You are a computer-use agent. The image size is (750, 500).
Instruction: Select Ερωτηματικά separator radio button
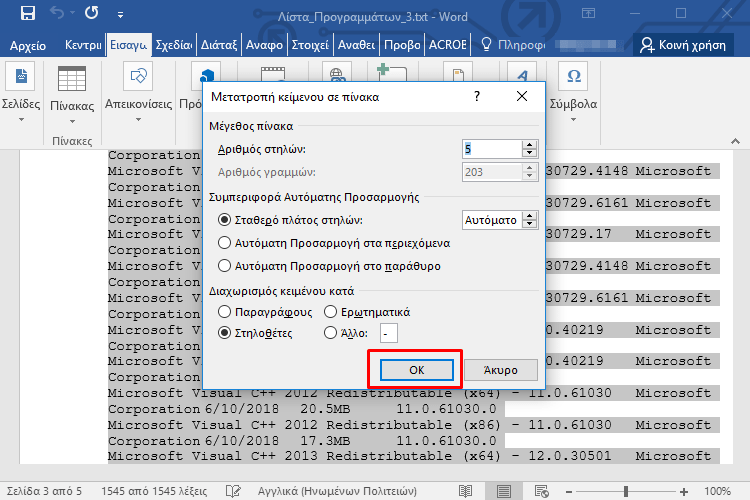point(330,312)
